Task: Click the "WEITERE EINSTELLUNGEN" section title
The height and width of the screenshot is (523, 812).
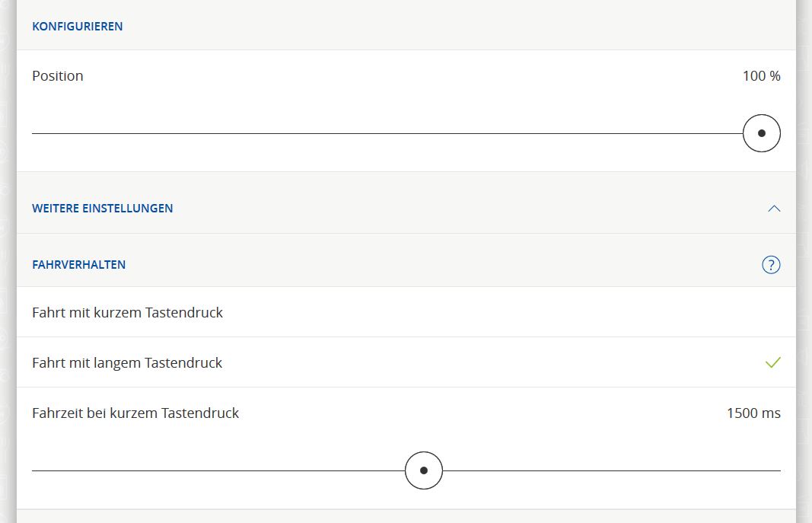Action: click(102, 209)
